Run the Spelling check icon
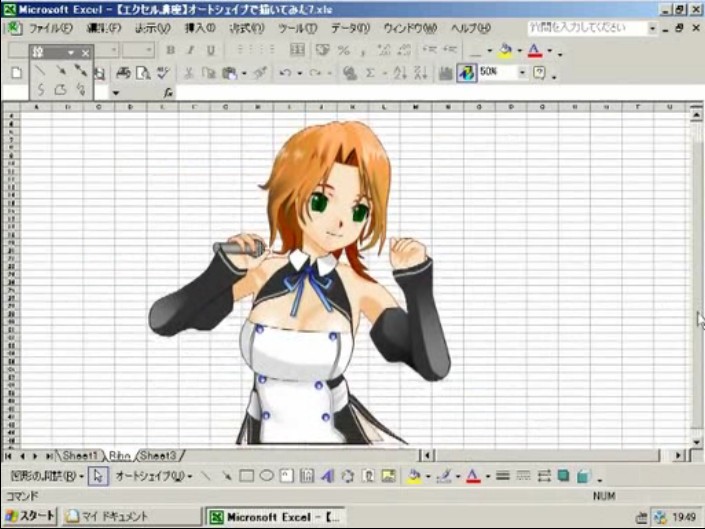Viewport: 705px width, 529px height. click(x=163, y=73)
